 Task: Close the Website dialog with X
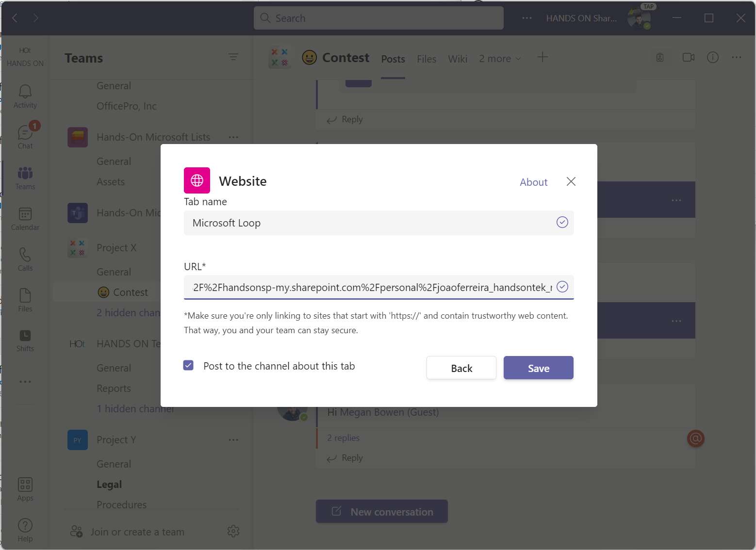[571, 181]
